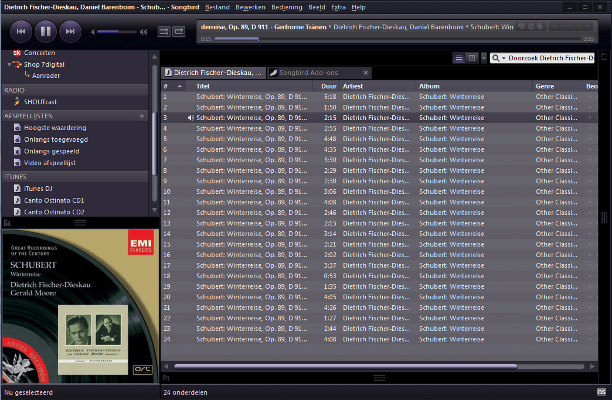Image resolution: width=612 pixels, height=400 pixels.
Task: Sort by the Album column header
Action: pyautogui.click(x=474, y=86)
